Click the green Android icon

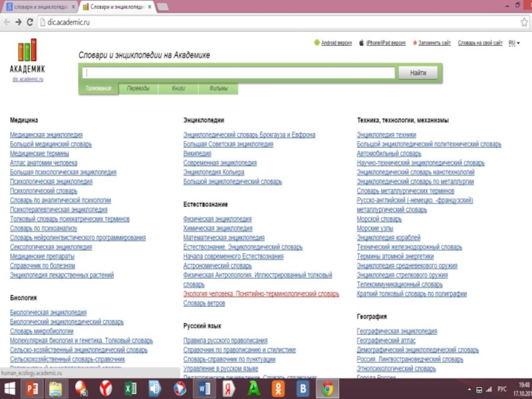[317, 43]
